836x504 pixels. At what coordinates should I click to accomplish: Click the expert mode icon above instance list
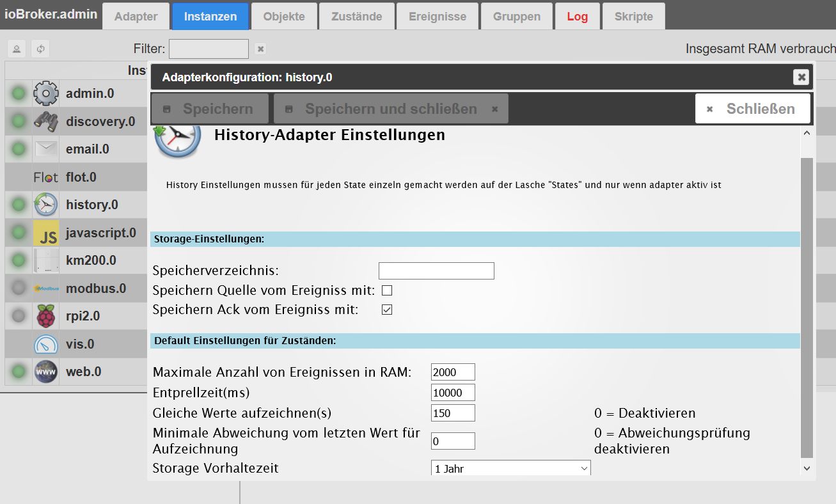click(17, 49)
